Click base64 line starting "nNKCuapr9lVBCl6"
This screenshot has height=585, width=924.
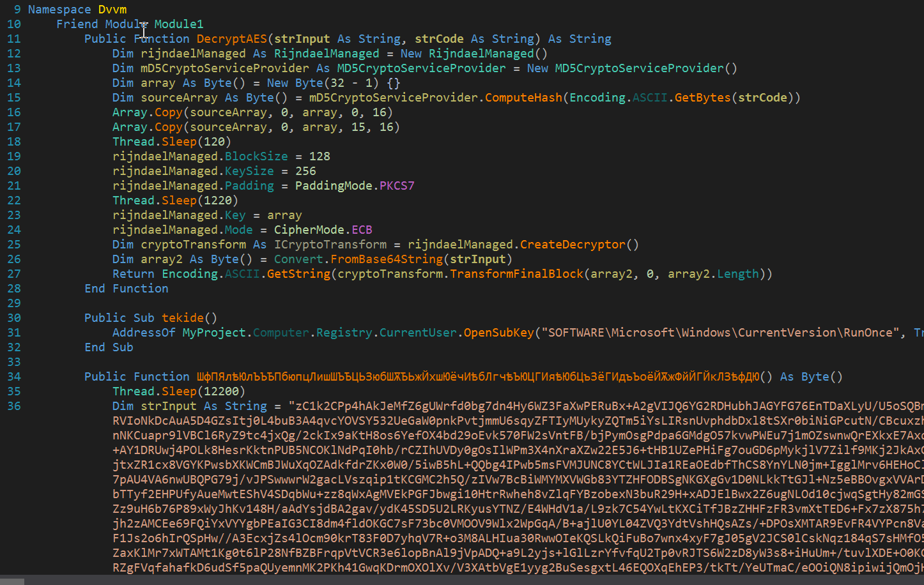pyautogui.click(x=518, y=436)
